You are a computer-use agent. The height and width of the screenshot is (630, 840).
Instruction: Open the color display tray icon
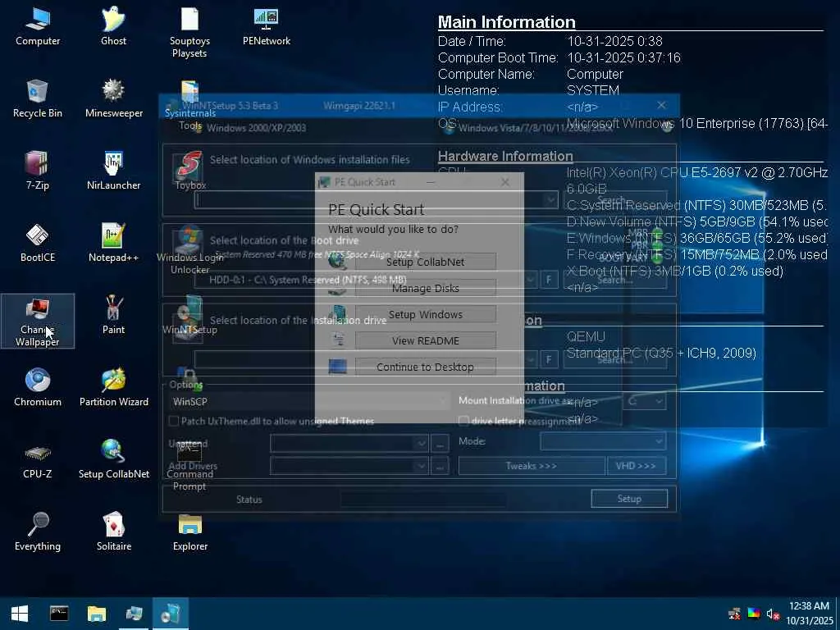(754, 614)
